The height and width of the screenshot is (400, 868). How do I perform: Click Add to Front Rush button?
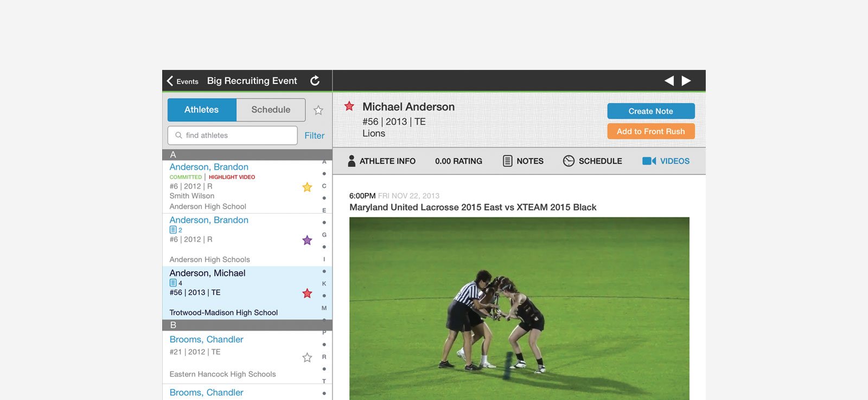(651, 131)
